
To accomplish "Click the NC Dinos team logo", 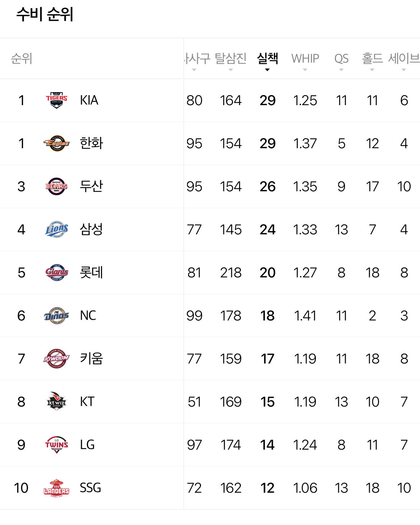I will pos(56,315).
